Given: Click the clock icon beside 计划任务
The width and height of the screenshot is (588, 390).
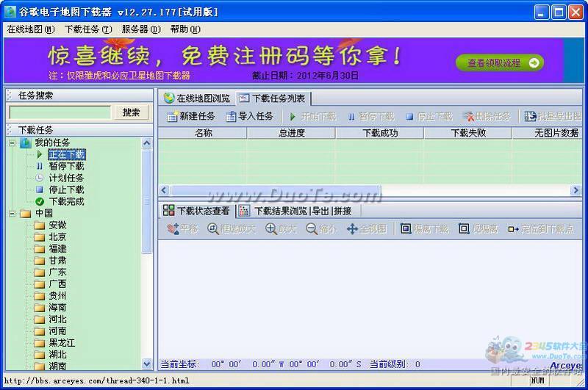Looking at the screenshot, I should pyautogui.click(x=39, y=178).
